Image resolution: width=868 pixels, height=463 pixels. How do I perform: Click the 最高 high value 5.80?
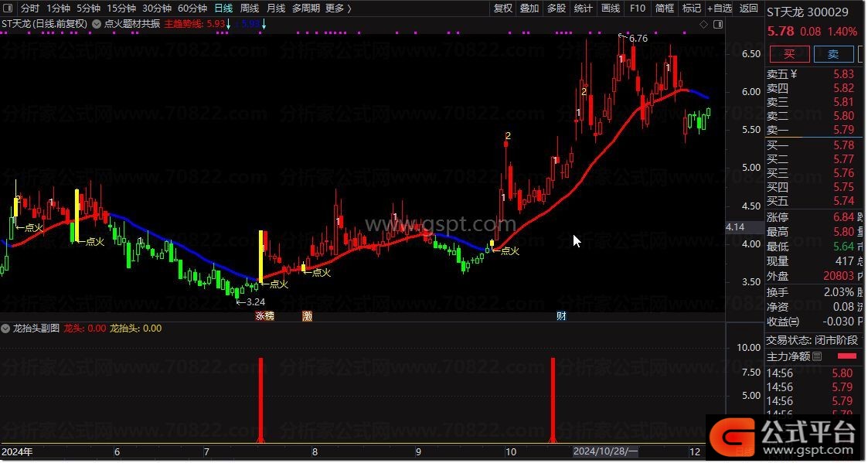tap(843, 232)
